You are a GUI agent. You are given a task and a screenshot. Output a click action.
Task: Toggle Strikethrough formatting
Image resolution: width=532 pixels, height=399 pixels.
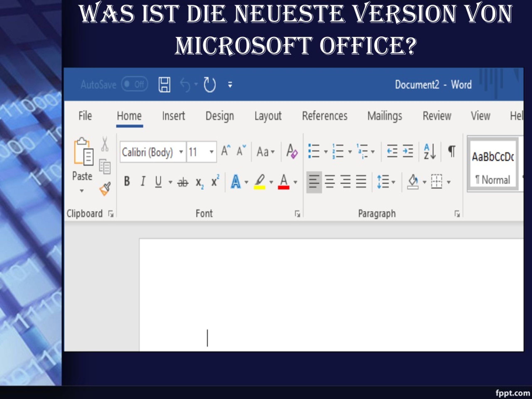point(183,182)
